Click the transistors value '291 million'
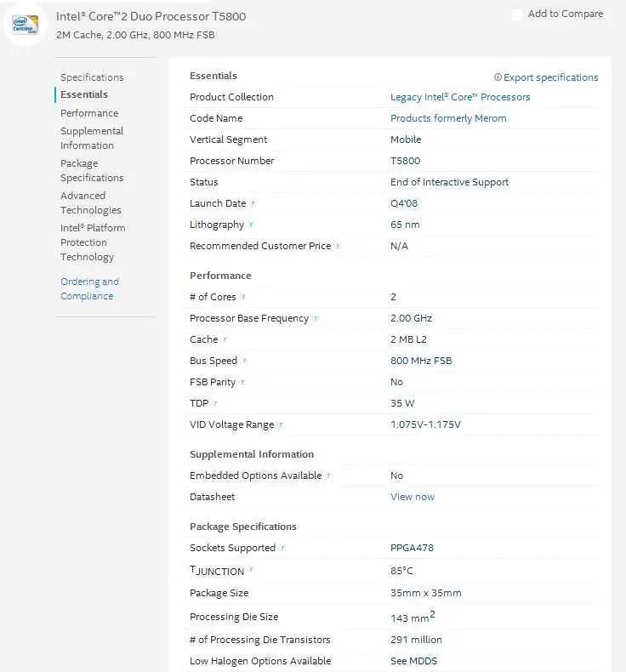 [x=416, y=640]
